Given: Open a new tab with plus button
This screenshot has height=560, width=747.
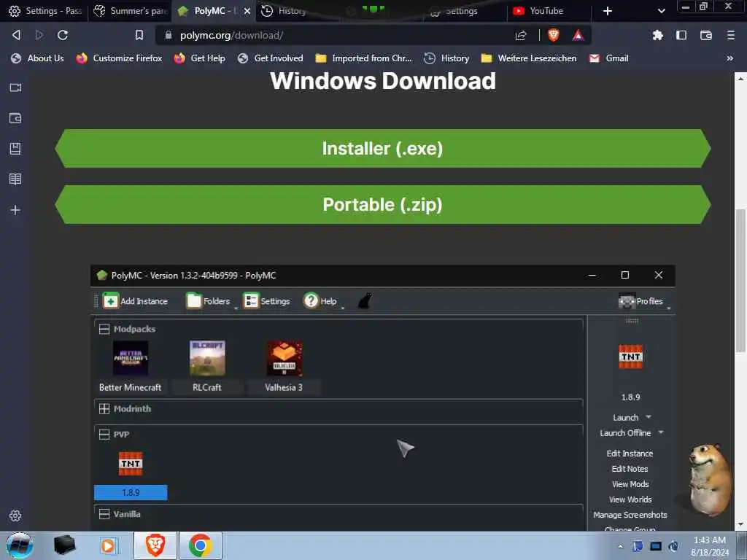Looking at the screenshot, I should point(608,11).
